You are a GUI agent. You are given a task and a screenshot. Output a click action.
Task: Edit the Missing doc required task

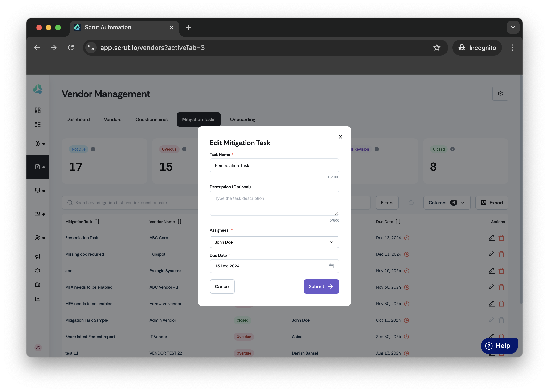(492, 254)
